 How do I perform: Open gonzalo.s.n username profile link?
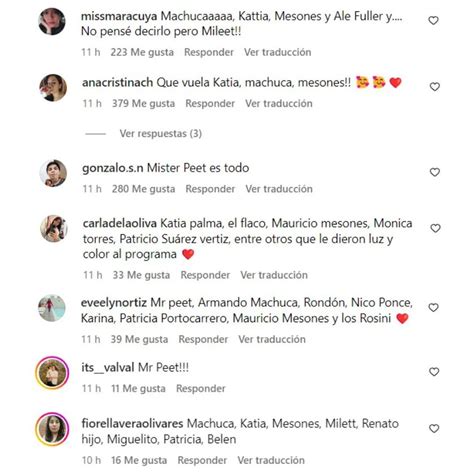click(113, 168)
